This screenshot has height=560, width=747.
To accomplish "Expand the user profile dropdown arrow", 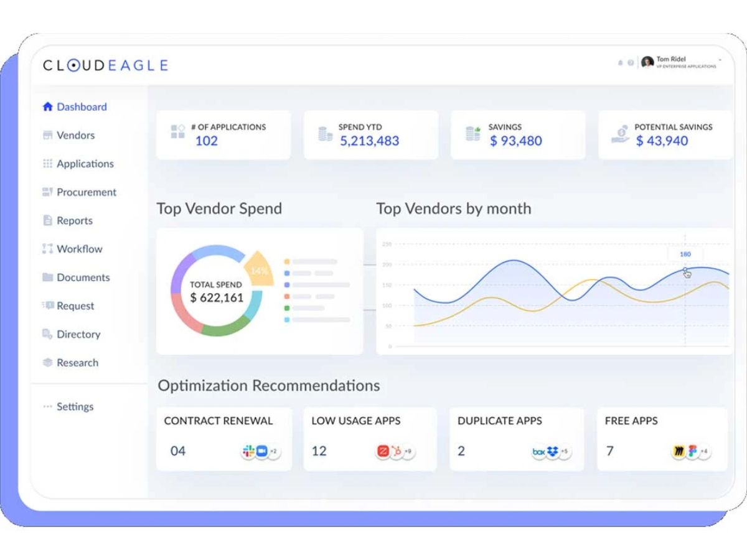I will (x=720, y=60).
